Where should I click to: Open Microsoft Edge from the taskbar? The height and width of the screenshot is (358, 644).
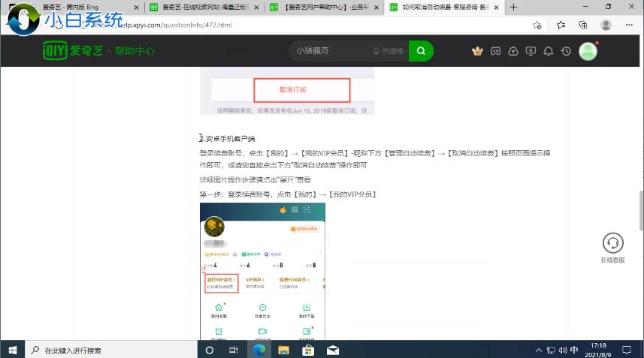click(259, 350)
